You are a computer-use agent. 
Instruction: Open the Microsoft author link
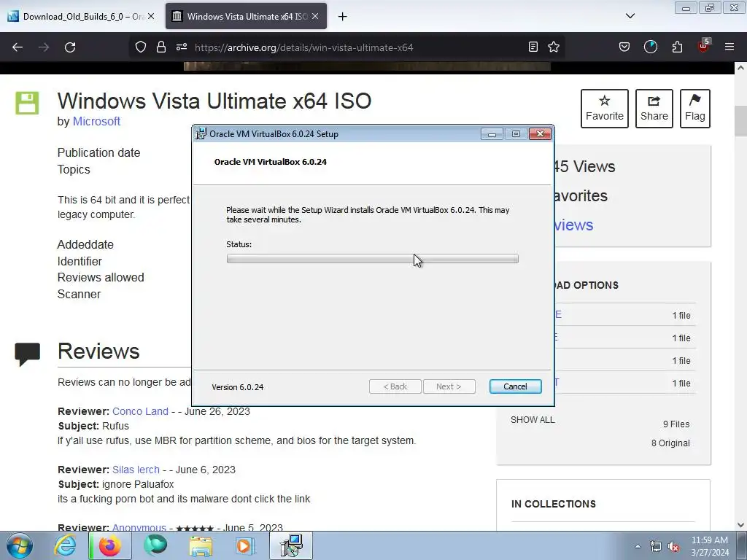(96, 122)
